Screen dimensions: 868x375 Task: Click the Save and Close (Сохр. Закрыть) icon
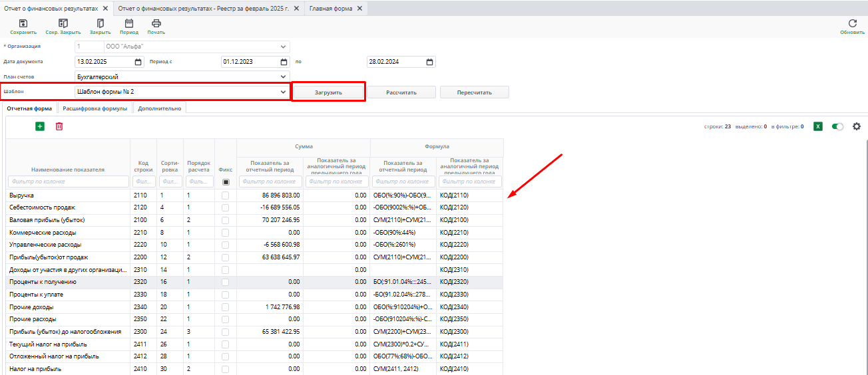pos(63,23)
